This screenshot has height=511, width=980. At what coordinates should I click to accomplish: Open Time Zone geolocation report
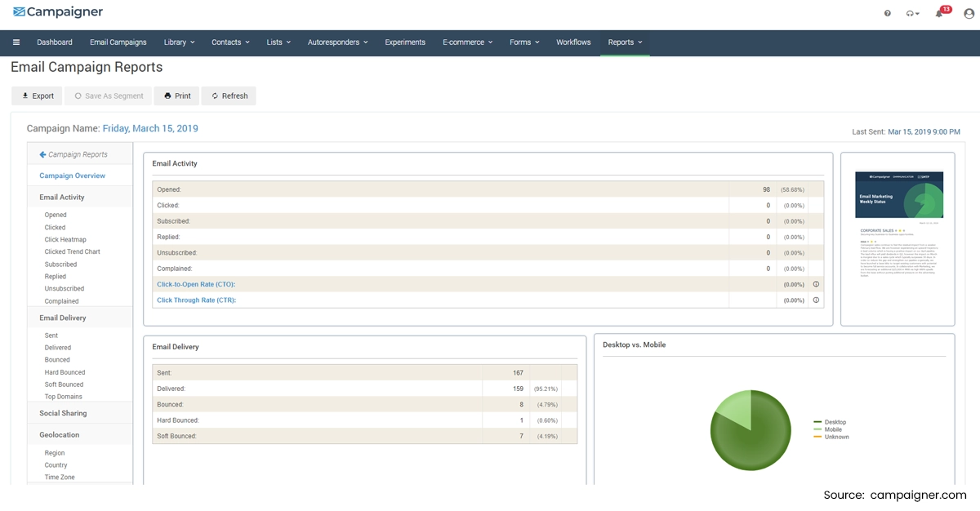(x=60, y=478)
